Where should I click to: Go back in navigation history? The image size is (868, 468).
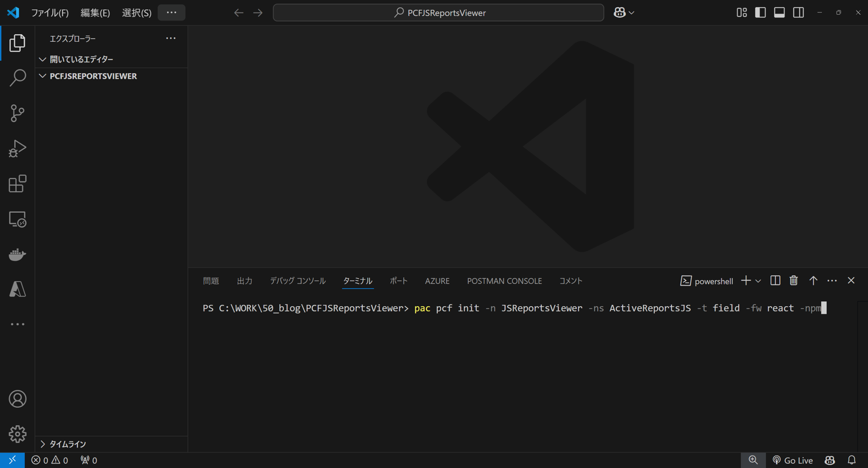239,12
